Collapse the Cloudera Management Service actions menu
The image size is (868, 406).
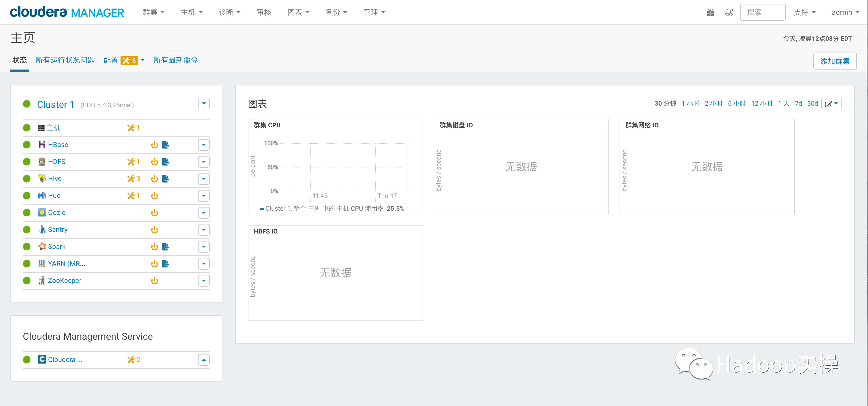204,360
